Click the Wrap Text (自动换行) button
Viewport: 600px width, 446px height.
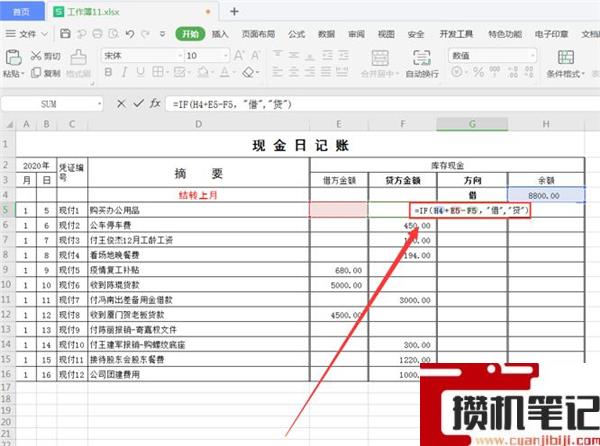pyautogui.click(x=422, y=63)
